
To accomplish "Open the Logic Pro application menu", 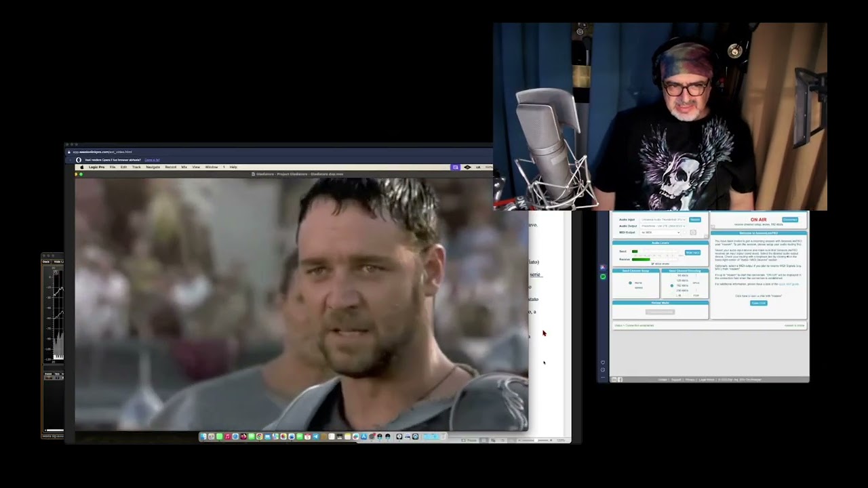I will point(96,167).
